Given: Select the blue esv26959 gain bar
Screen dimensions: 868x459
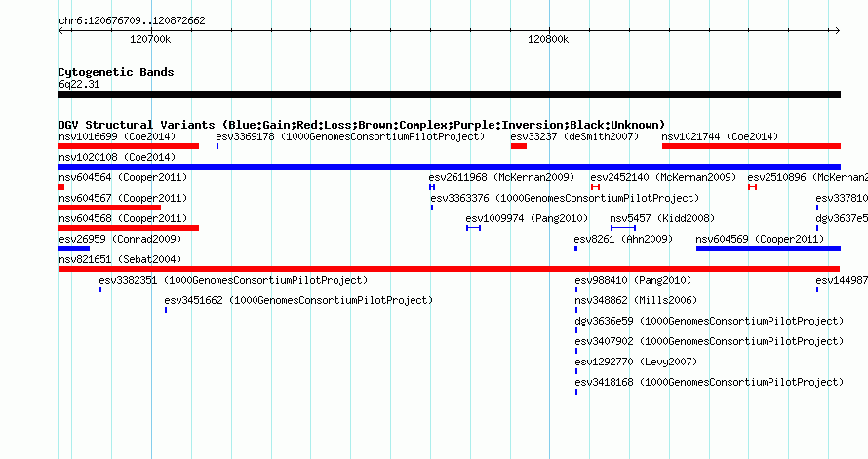Looking at the screenshot, I should tap(73, 249).
